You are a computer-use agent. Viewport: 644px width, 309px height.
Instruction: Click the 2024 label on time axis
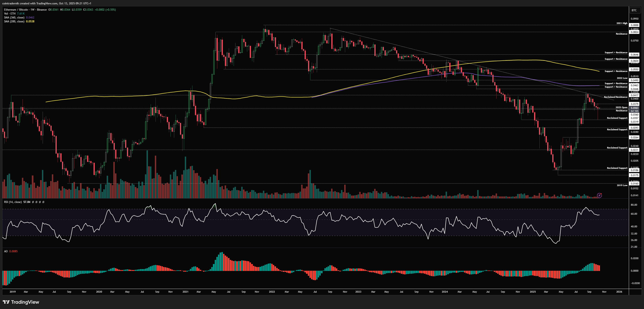click(x=444, y=292)
